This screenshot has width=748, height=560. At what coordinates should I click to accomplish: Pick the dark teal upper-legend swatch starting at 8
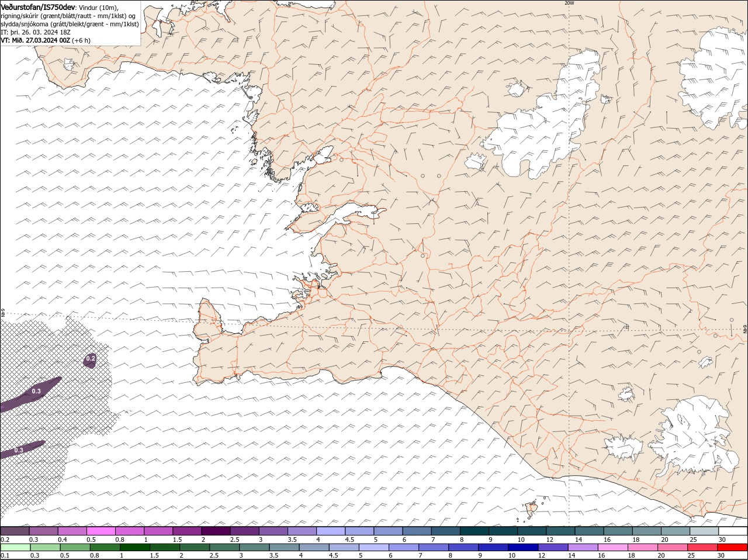475,531
